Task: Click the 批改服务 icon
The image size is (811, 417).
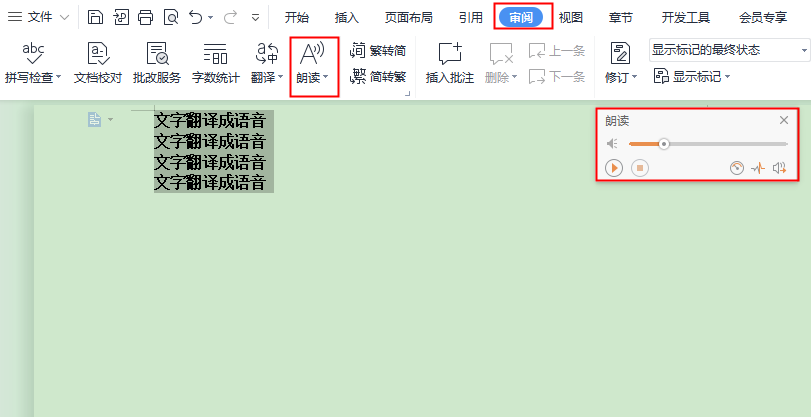Action: 157,53
